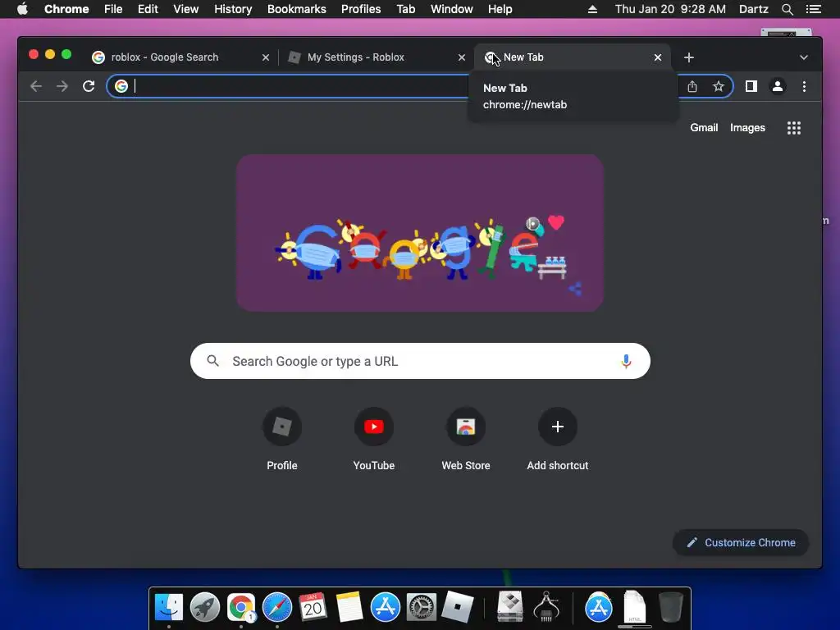The height and width of the screenshot is (630, 840).
Task: Open Trash in the Dock
Action: (670, 607)
